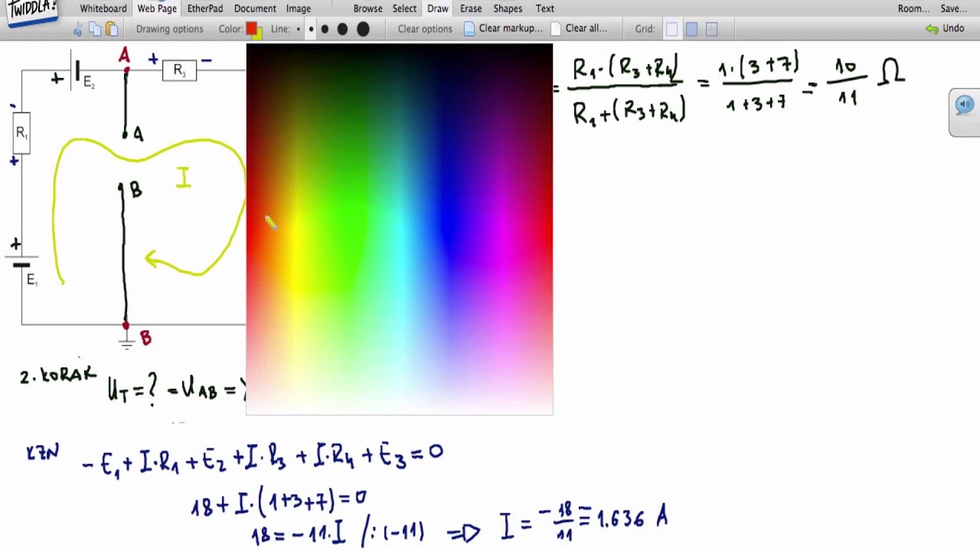Activate the Erase tool
The height and width of the screenshot is (551, 980).
point(471,8)
